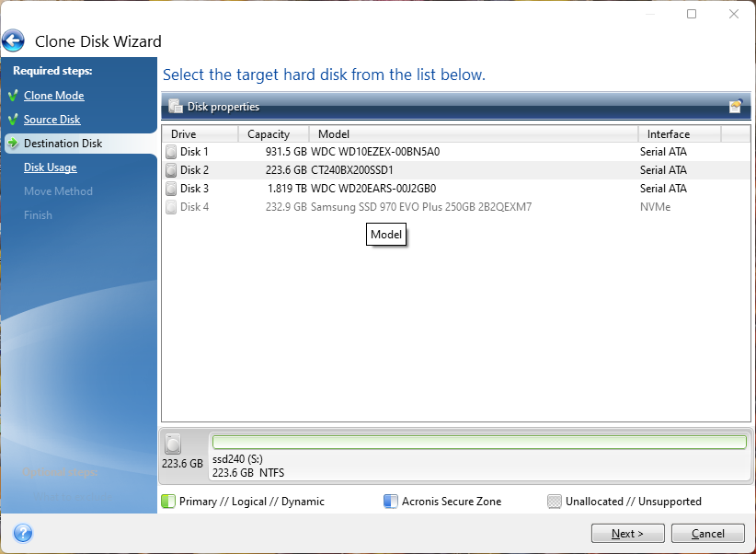Click the greyed Disk 4 drive icon
This screenshot has width=756, height=554.
click(x=171, y=207)
